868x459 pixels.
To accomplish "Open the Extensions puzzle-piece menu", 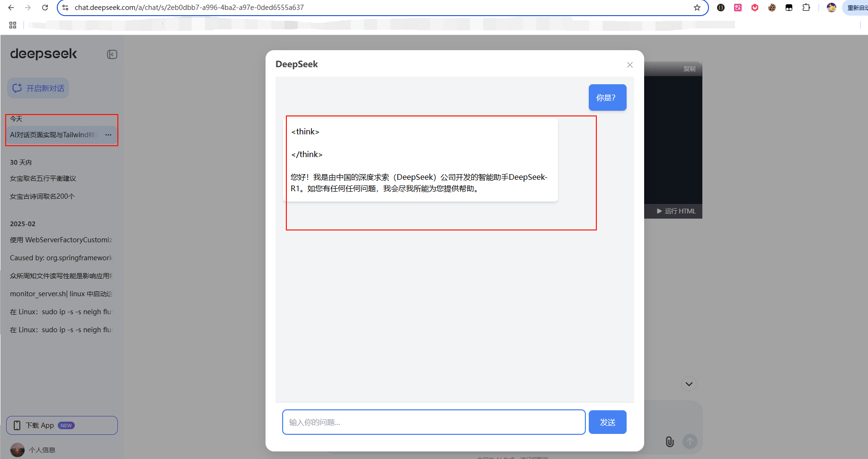I will click(x=806, y=8).
